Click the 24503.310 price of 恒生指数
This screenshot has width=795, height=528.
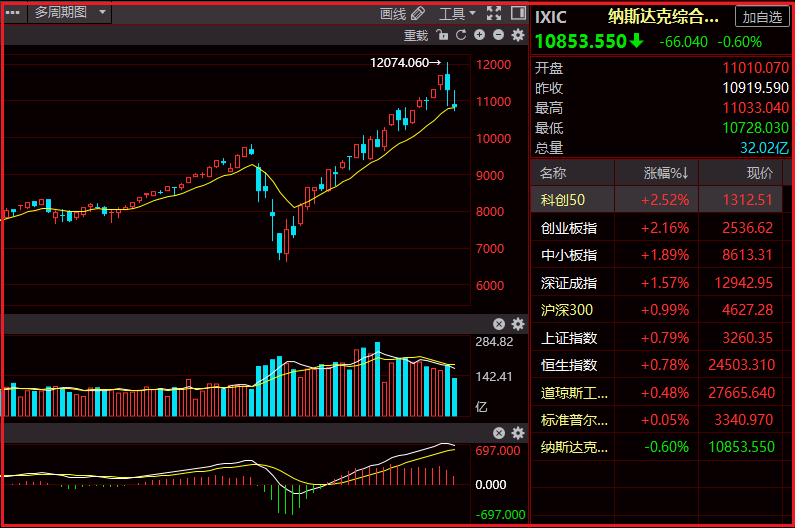click(741, 365)
